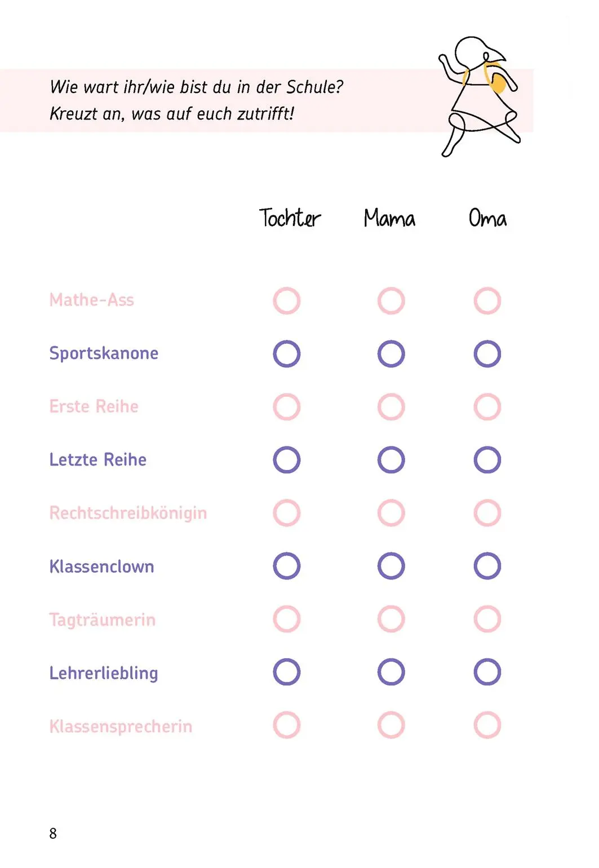Click the Rechtschreibkönigin row label
Screen dimensions: 599x868
[x=128, y=513]
